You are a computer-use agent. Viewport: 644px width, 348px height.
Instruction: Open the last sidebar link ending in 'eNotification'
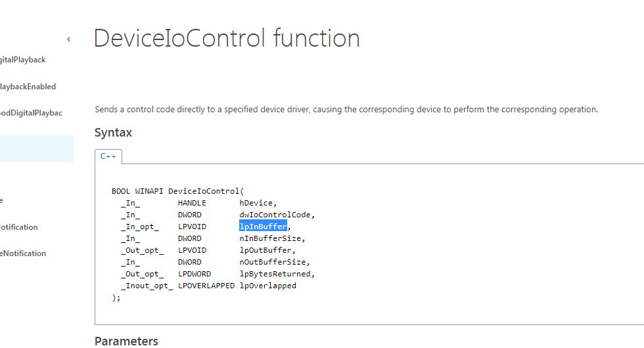click(x=23, y=253)
